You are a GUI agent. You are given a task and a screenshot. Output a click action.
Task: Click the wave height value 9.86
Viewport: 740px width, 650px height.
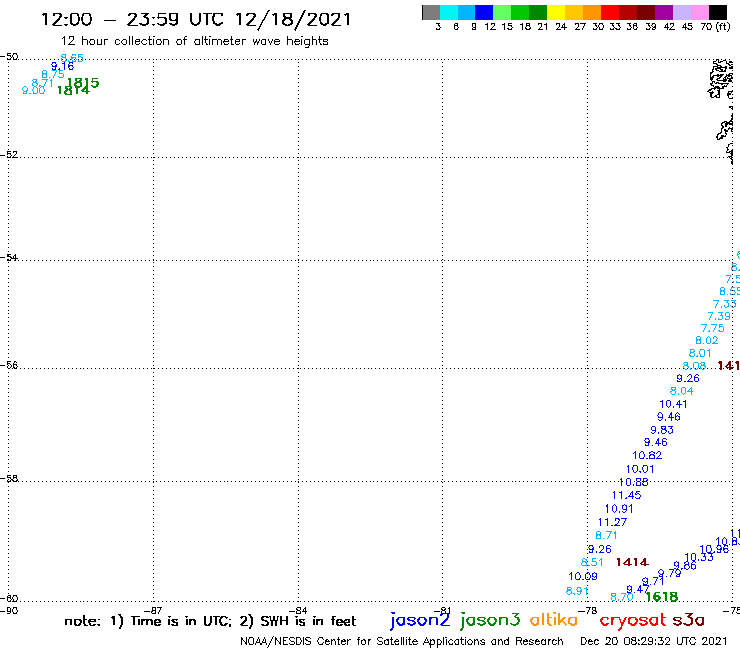click(685, 566)
